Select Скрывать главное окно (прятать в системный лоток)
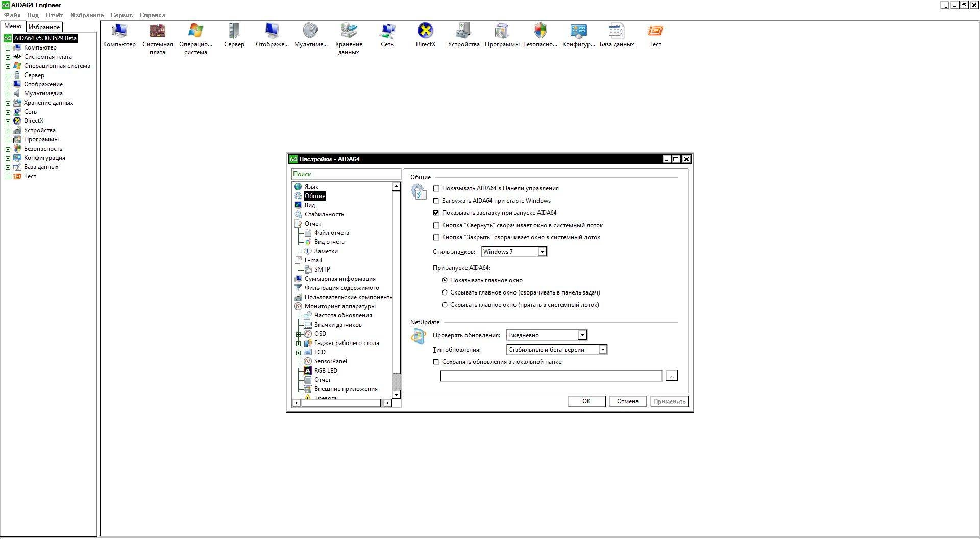 click(445, 305)
